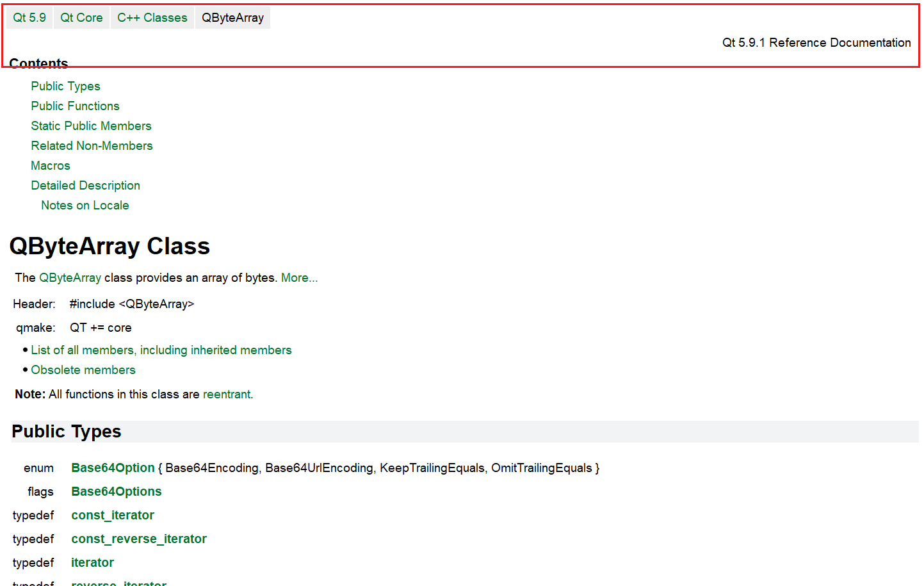Open the const_iterator typedef link
The image size is (924, 586).
(x=113, y=516)
